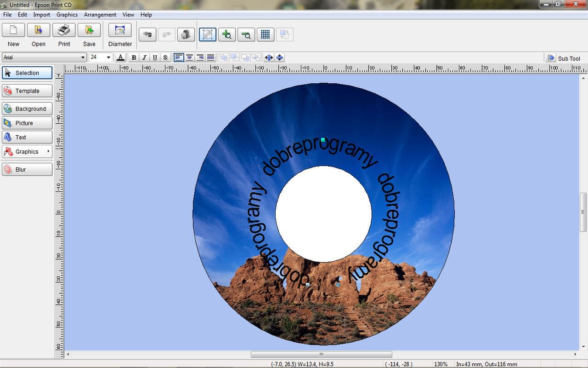588x368 pixels.
Task: Click the Send to Back arrangement icon
Action: click(255, 57)
